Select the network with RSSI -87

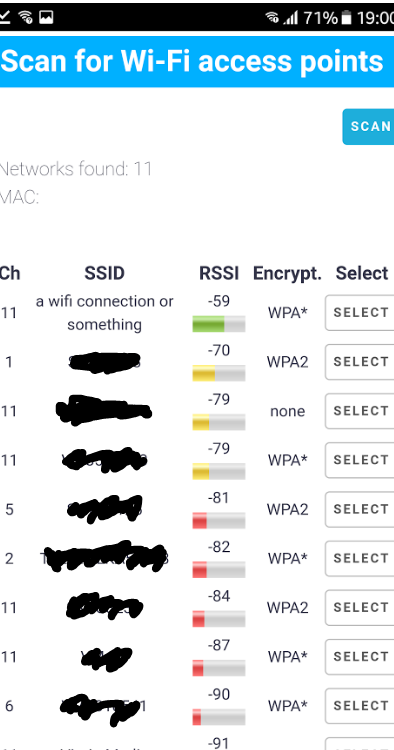pyautogui.click(x=360, y=657)
